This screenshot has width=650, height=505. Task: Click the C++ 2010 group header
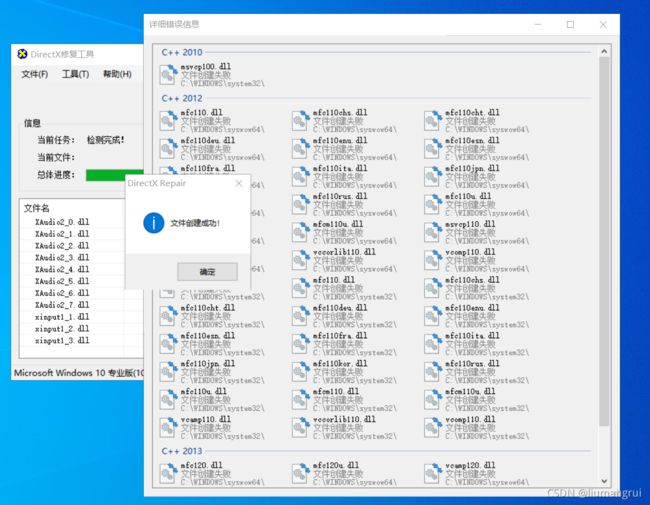[x=182, y=53]
